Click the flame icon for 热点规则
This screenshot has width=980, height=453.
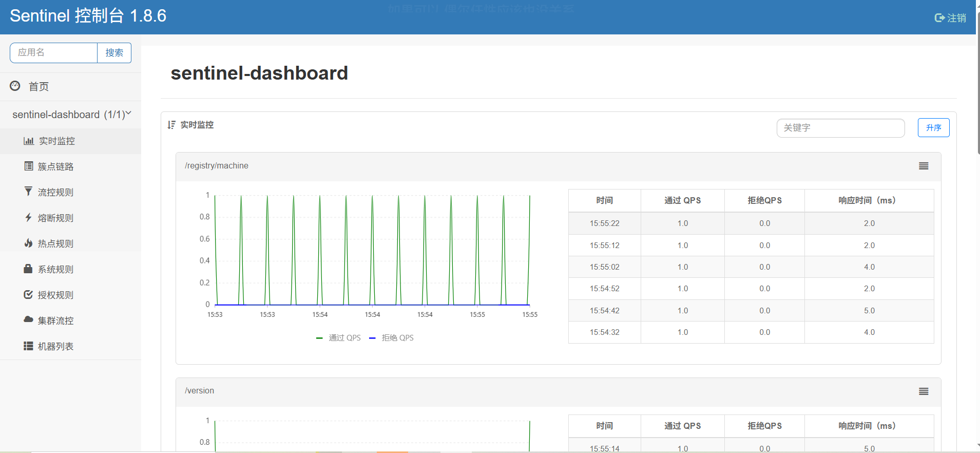28,243
